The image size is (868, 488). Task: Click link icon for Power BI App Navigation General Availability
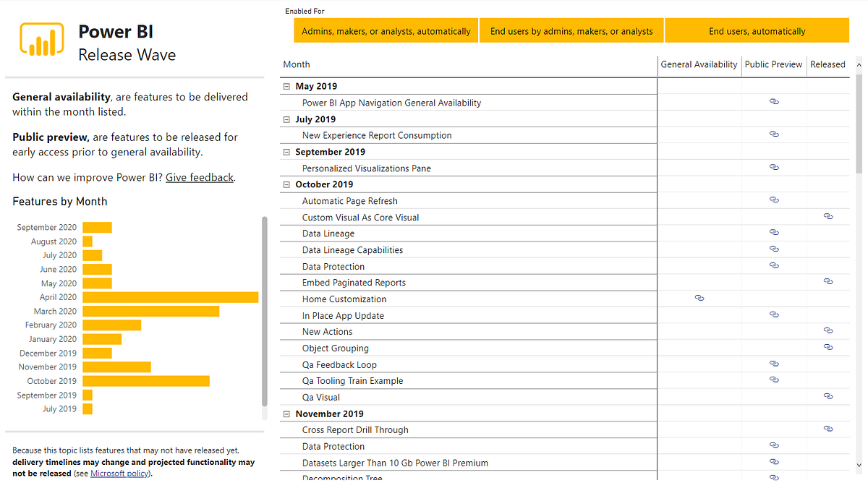point(774,101)
